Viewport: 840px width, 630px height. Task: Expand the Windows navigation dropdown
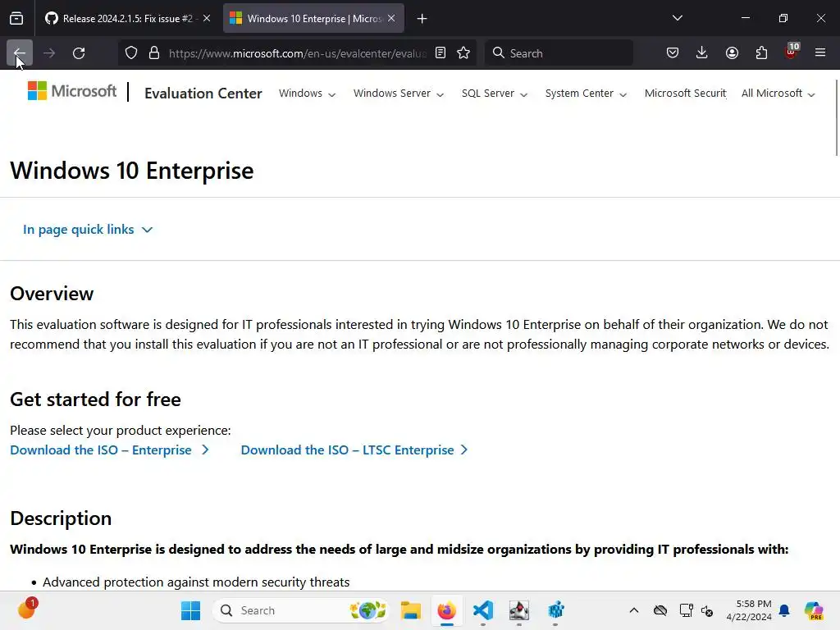(307, 94)
